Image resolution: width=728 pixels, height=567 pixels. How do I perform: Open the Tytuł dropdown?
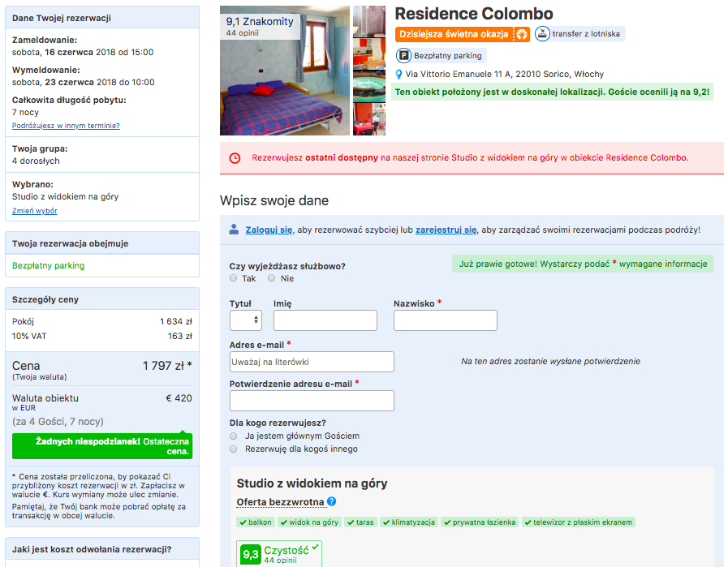point(246,320)
